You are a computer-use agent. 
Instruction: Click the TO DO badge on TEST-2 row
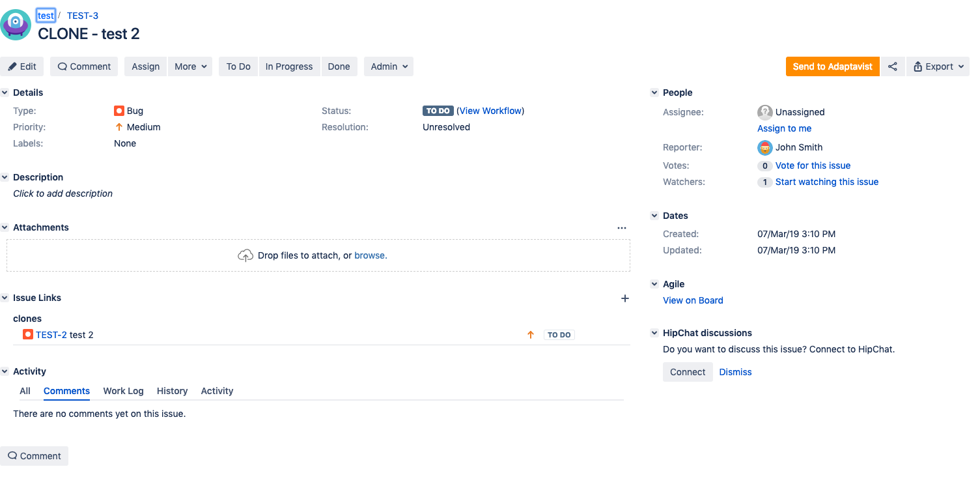tap(559, 335)
